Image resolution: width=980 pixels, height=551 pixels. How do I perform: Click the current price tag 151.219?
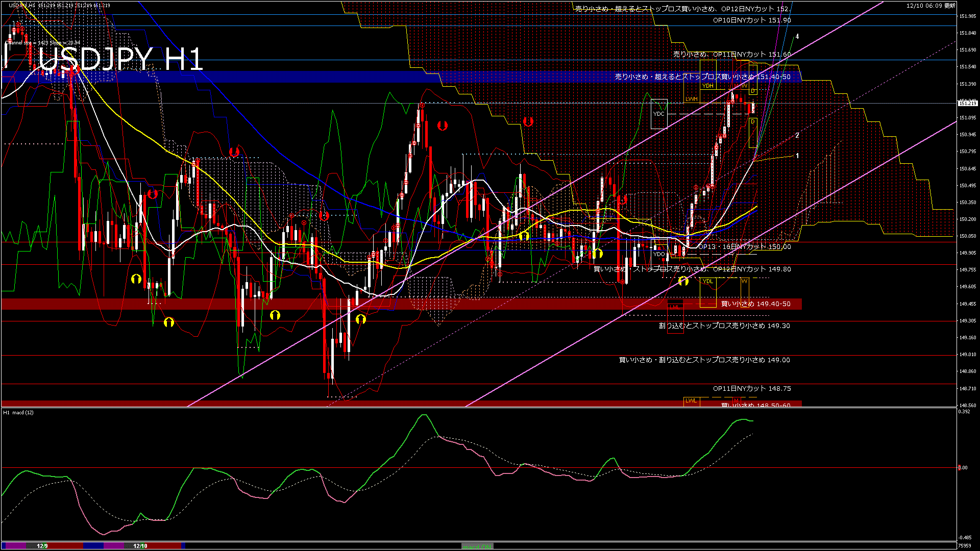968,104
